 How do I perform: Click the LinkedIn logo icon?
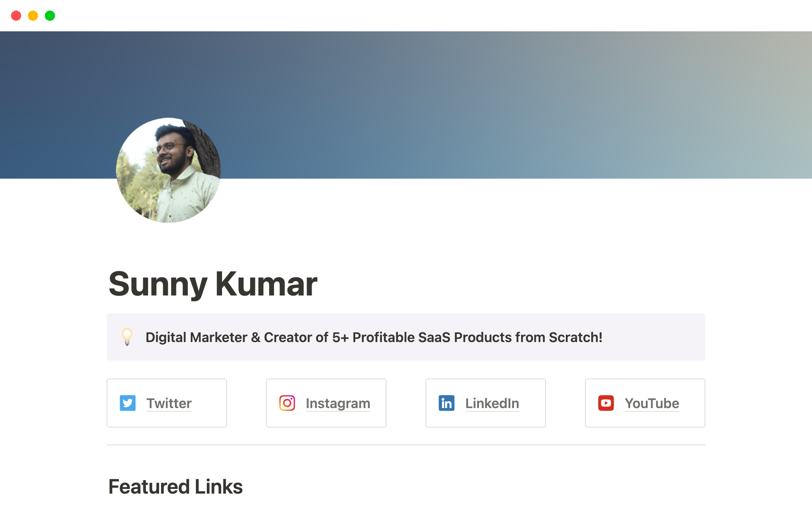tap(446, 403)
